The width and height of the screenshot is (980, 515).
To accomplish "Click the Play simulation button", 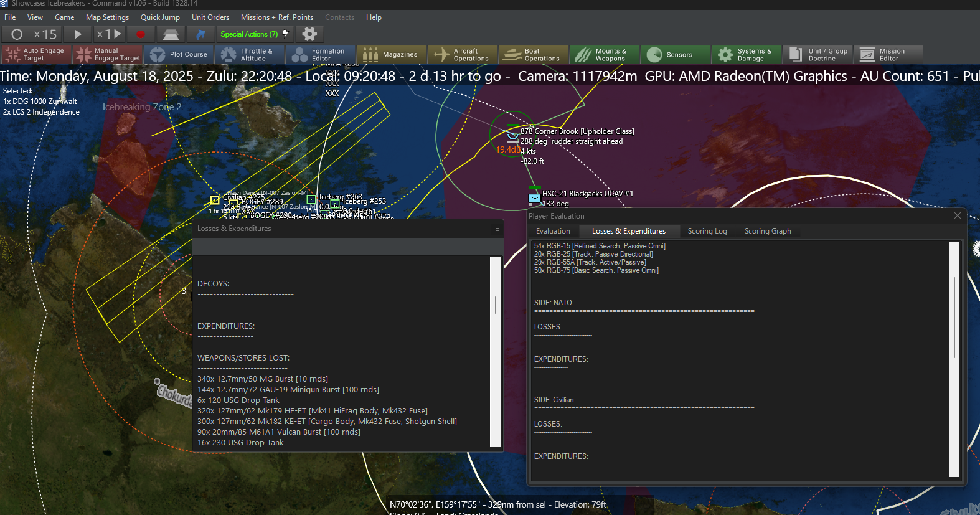I will (78, 34).
